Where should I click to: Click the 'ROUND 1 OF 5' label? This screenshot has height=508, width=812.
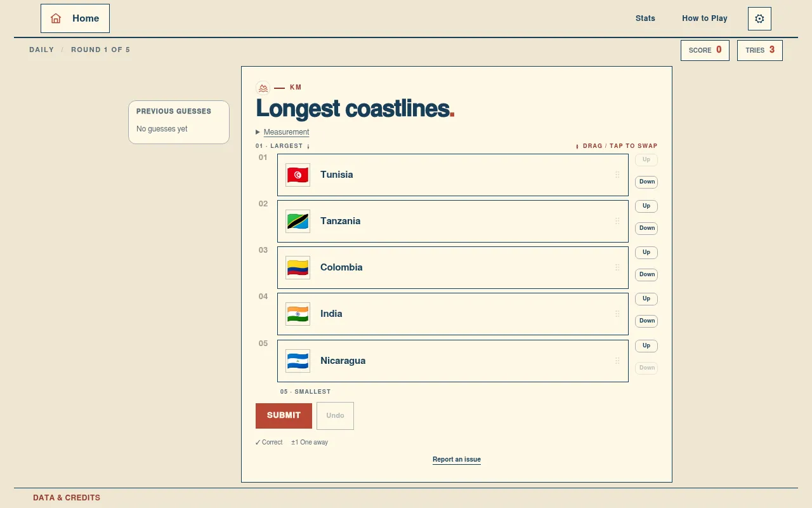tap(100, 50)
